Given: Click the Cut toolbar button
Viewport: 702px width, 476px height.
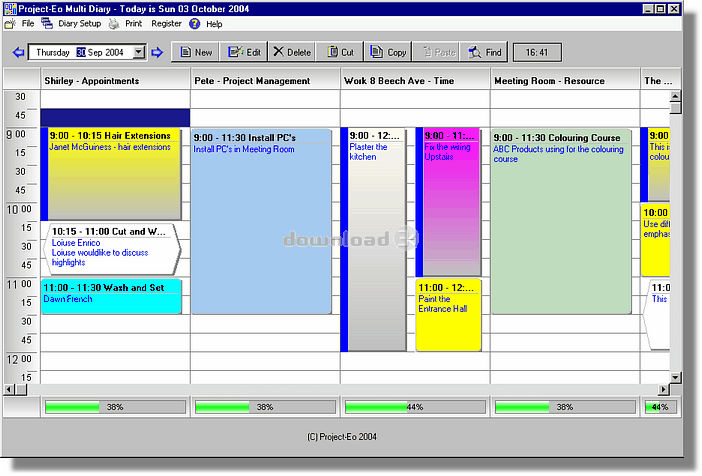Looking at the screenshot, I should tap(340, 52).
